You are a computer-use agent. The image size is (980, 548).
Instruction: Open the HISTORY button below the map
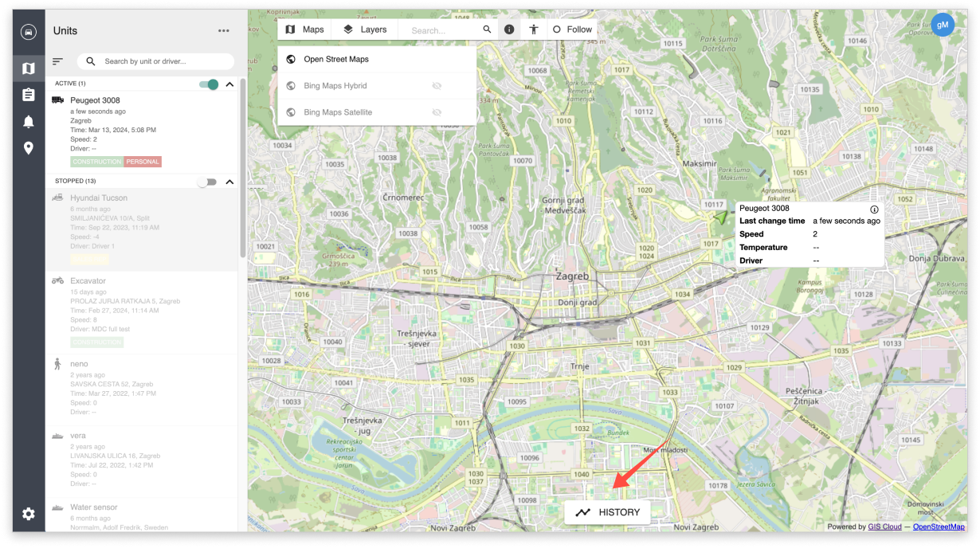(x=608, y=512)
